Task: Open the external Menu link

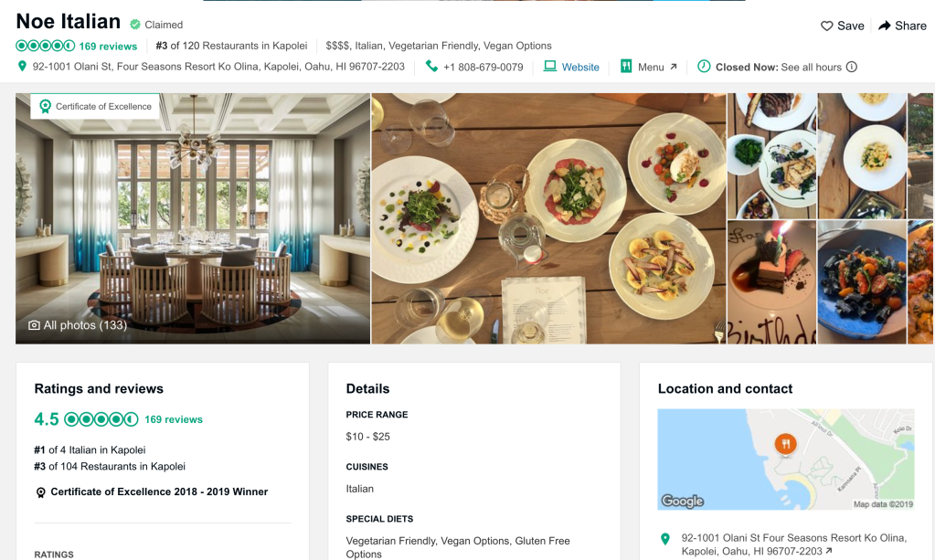Action: [x=657, y=68]
